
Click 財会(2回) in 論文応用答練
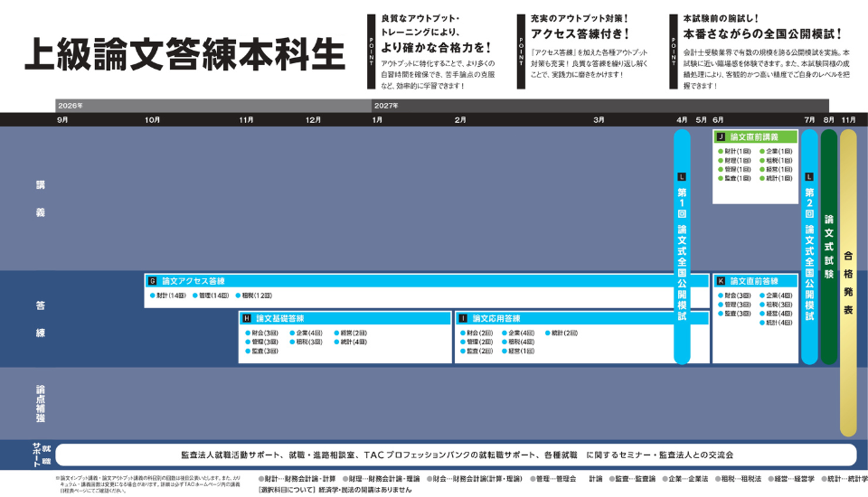pos(476,333)
